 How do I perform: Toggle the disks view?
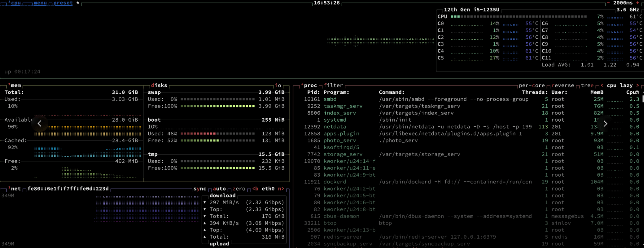159,85
